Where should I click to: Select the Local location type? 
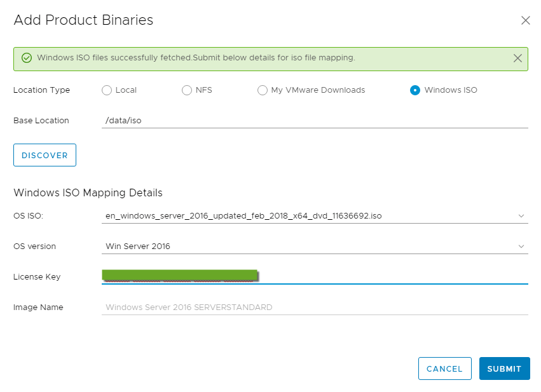point(107,90)
